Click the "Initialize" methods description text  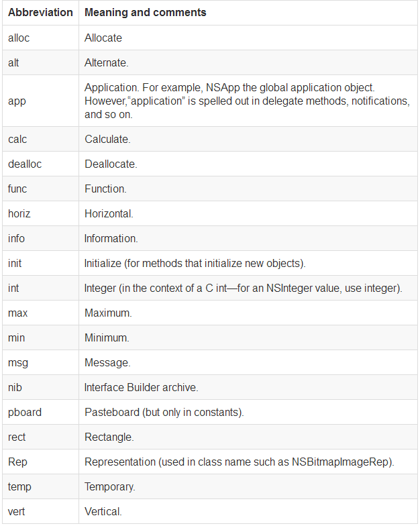tap(195, 263)
